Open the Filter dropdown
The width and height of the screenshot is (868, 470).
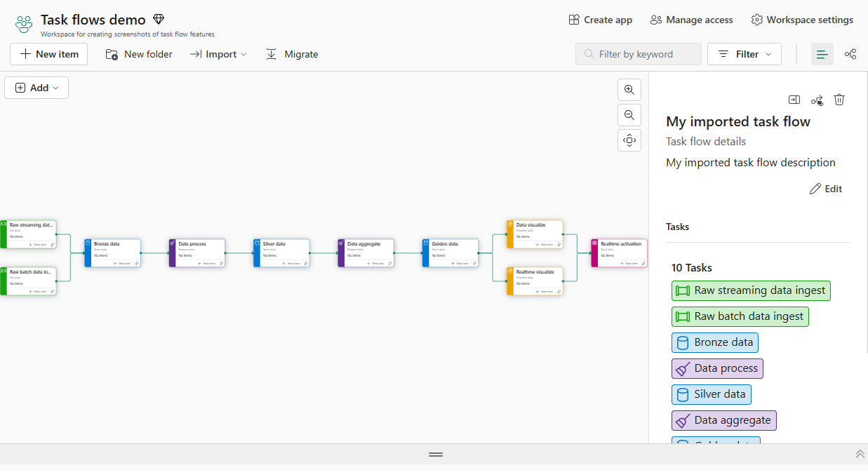point(744,54)
